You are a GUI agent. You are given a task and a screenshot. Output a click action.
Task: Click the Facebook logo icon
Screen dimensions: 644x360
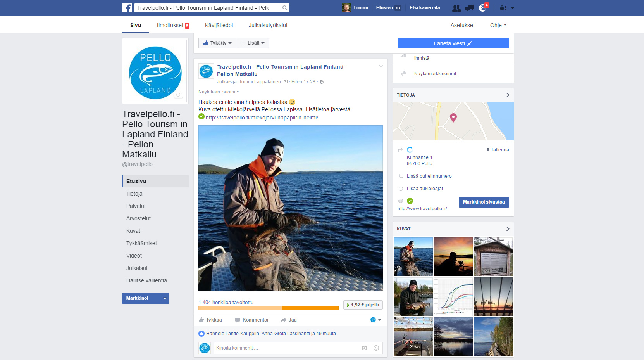(x=127, y=8)
